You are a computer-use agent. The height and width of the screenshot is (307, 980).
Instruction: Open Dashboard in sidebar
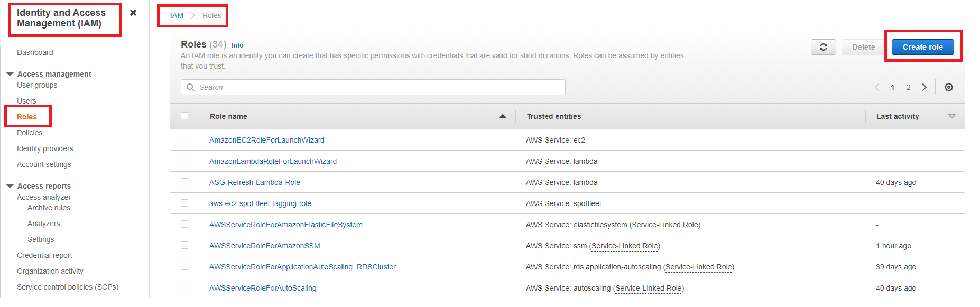[x=35, y=52]
